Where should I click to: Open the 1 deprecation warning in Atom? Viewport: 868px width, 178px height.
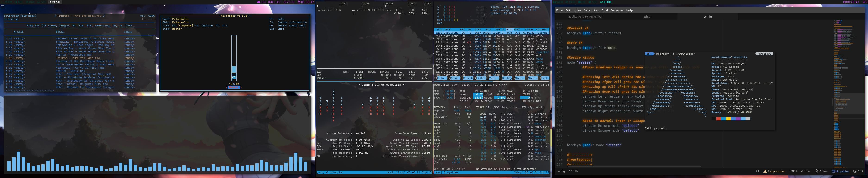coord(774,171)
